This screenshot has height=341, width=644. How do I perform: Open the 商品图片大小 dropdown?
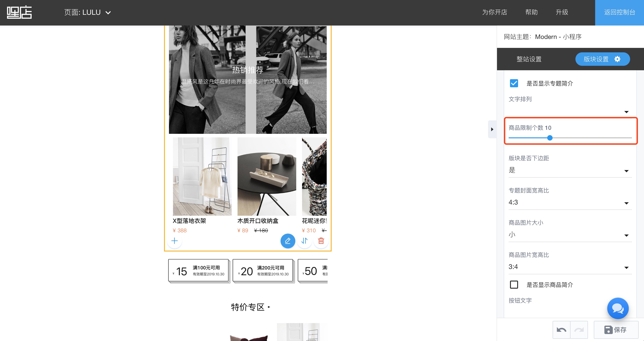coord(570,235)
